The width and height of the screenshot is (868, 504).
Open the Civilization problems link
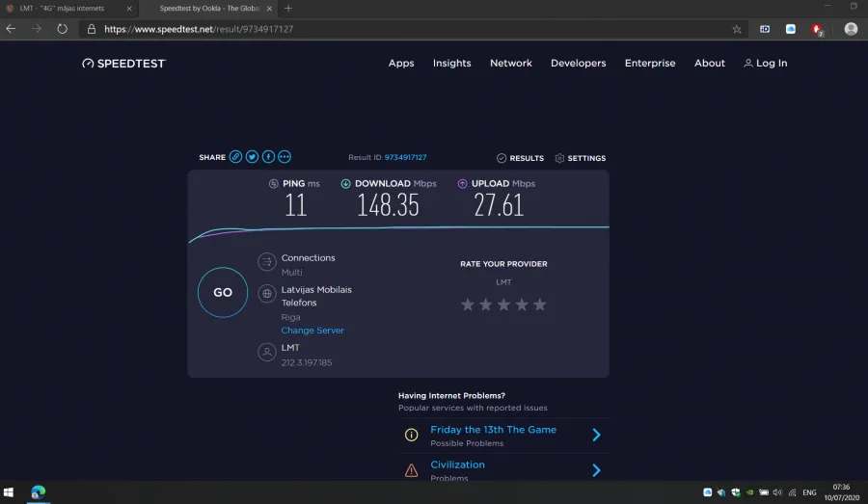point(458,464)
